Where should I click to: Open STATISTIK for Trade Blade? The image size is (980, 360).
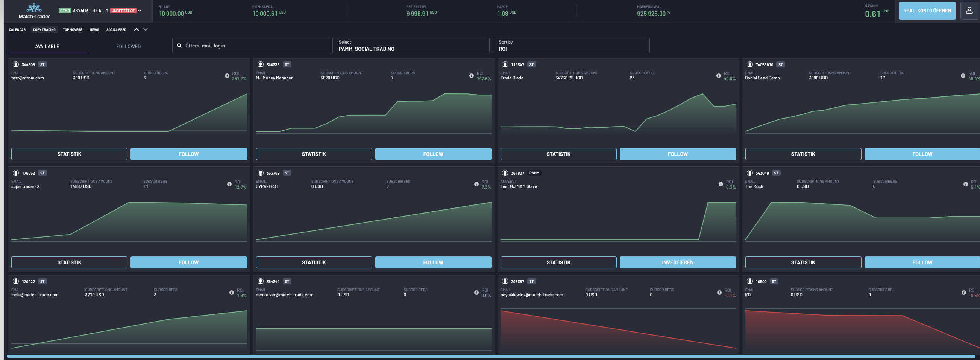[x=558, y=154]
